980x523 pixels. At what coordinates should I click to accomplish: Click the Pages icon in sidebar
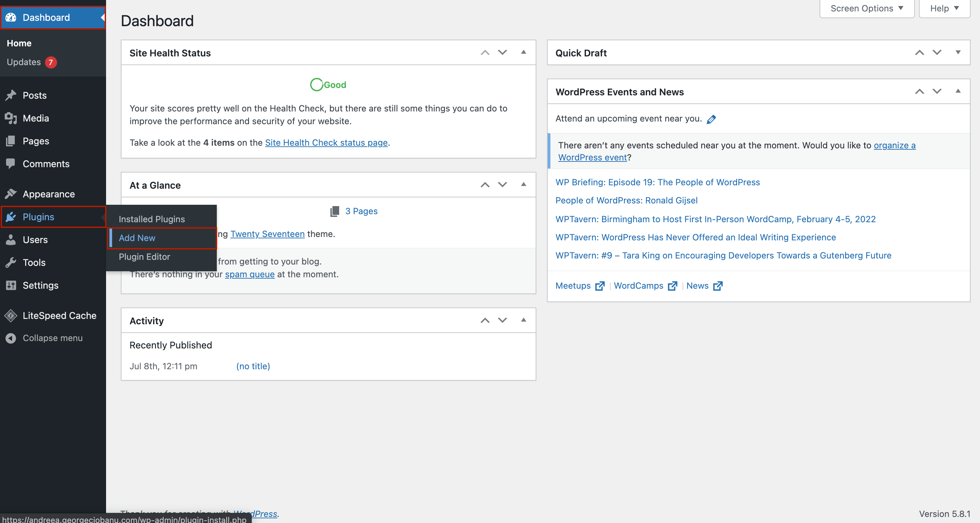[x=11, y=141]
